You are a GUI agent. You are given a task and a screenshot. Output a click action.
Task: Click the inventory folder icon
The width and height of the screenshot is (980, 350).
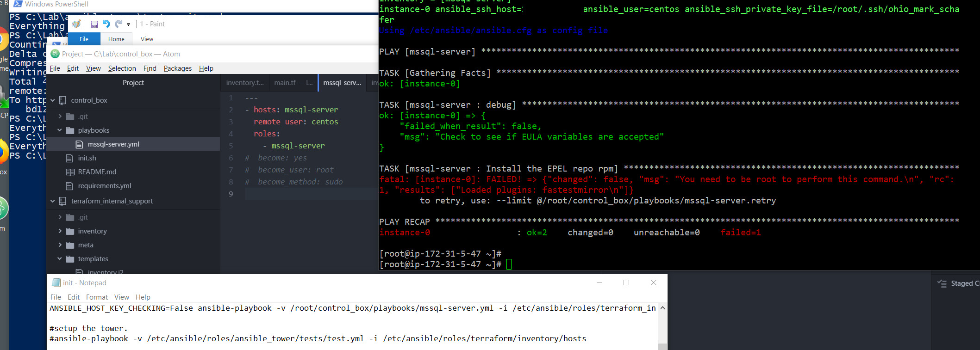(x=70, y=231)
